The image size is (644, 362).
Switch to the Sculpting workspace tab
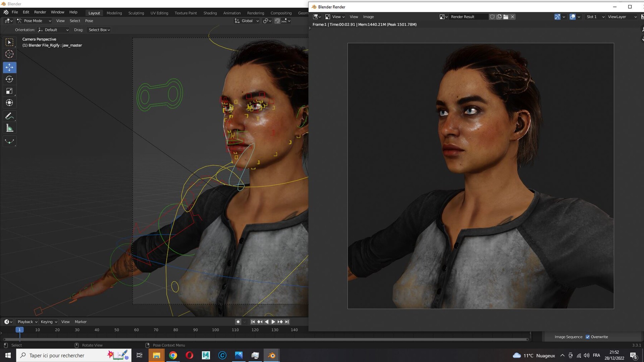click(136, 13)
